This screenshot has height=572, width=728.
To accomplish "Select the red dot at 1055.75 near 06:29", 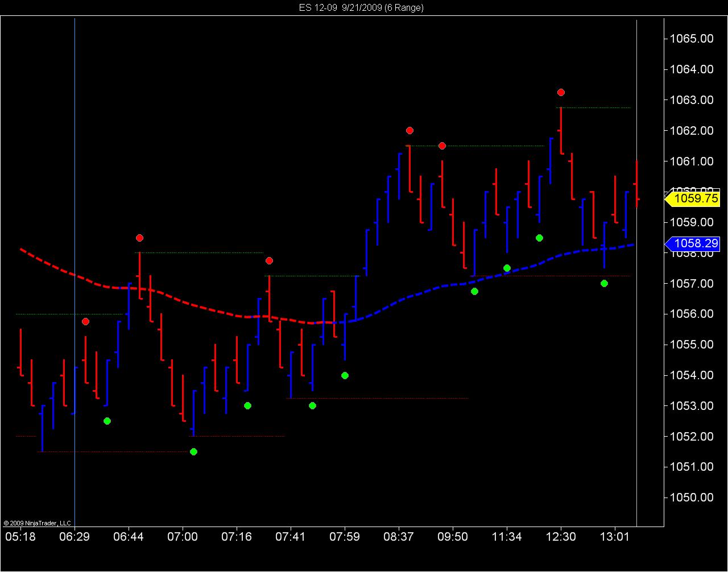I will (85, 321).
